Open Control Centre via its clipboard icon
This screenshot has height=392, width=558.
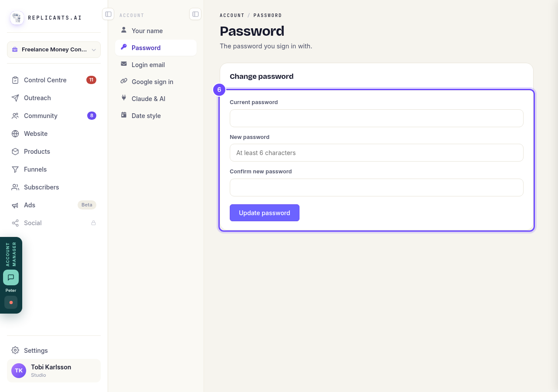pyautogui.click(x=15, y=80)
